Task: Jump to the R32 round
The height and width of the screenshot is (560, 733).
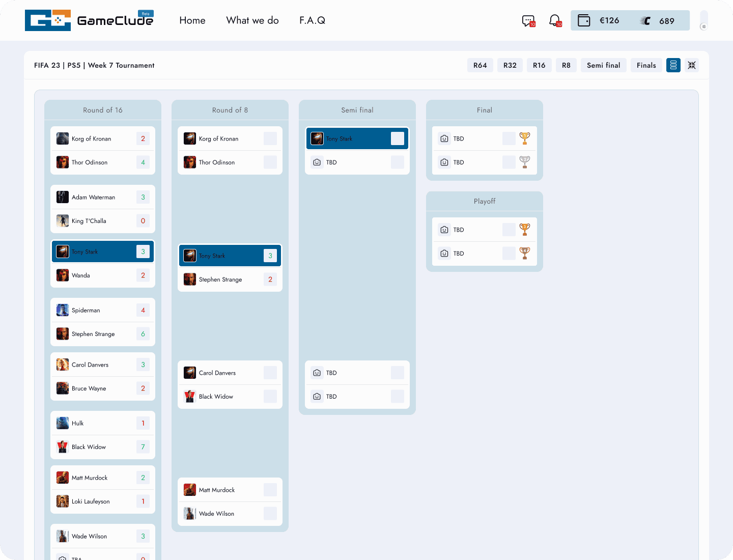Action: 510,65
